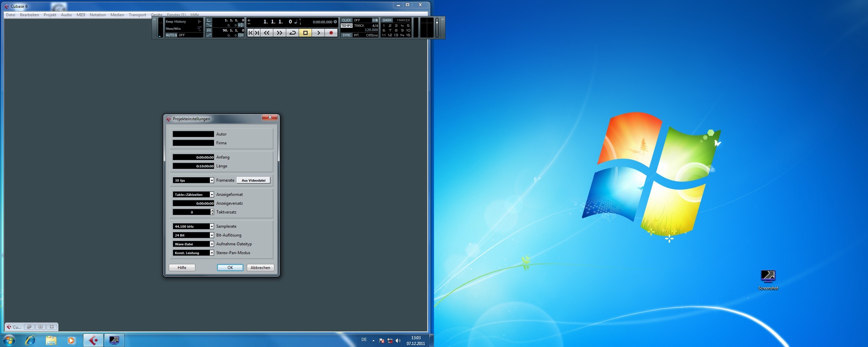Image resolution: width=868 pixels, height=347 pixels.
Task: Maximize the minimized Cu... project window
Action: pos(40,327)
